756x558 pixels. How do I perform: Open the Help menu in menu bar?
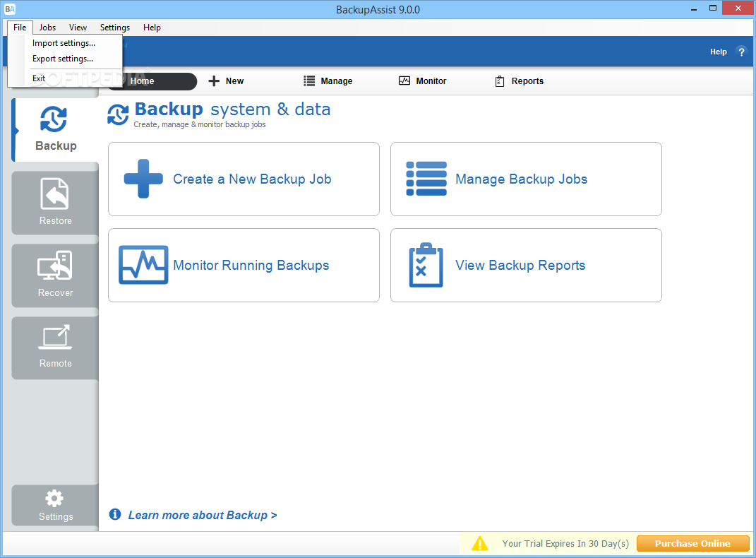point(152,28)
